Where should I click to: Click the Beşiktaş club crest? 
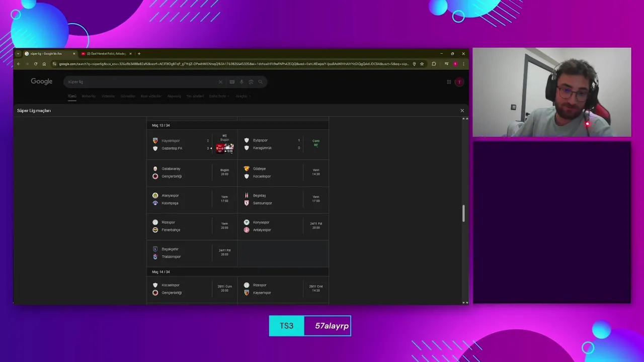(247, 196)
